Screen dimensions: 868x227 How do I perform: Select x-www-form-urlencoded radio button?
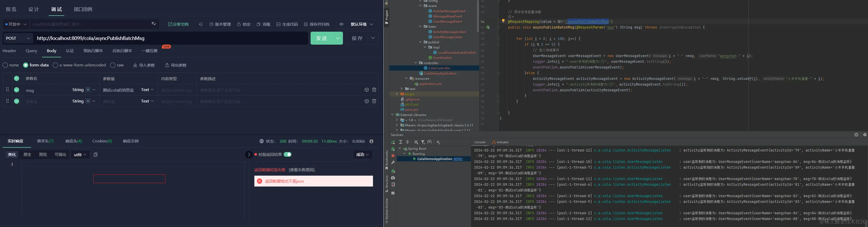tap(55, 65)
